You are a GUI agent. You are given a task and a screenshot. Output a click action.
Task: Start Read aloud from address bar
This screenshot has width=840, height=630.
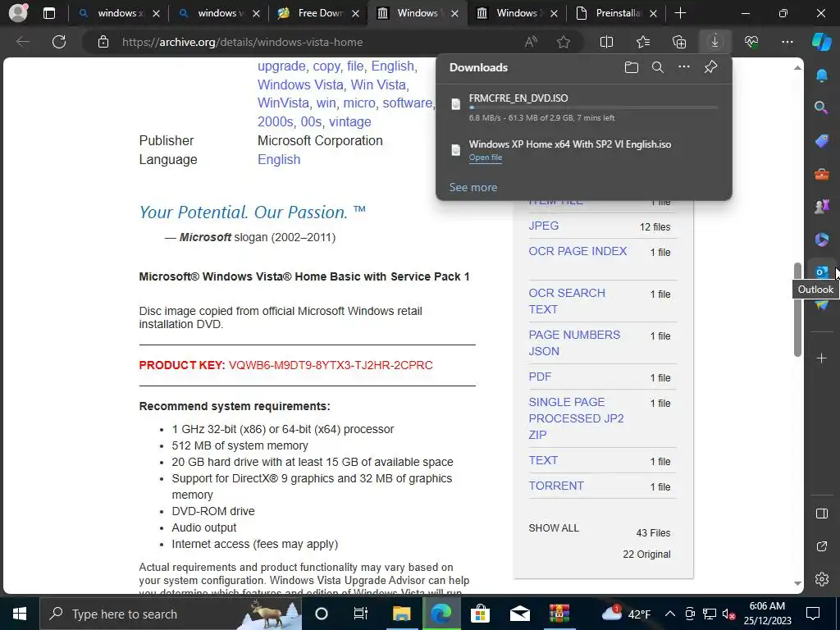point(531,42)
